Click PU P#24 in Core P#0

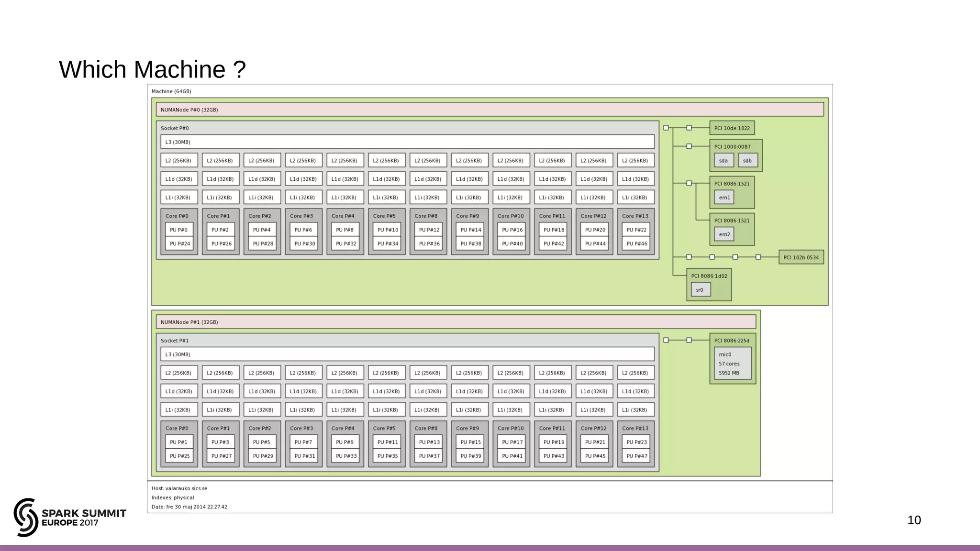(x=179, y=244)
